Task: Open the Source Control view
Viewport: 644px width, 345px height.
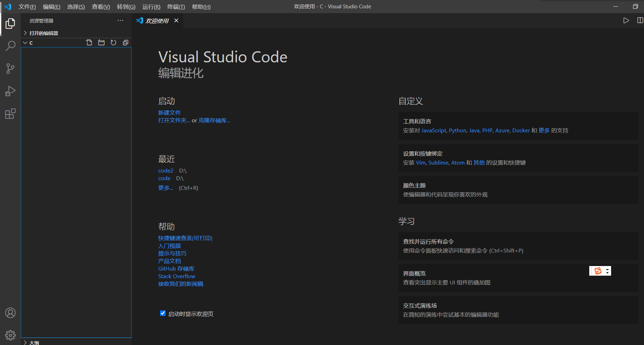Action: click(x=10, y=69)
